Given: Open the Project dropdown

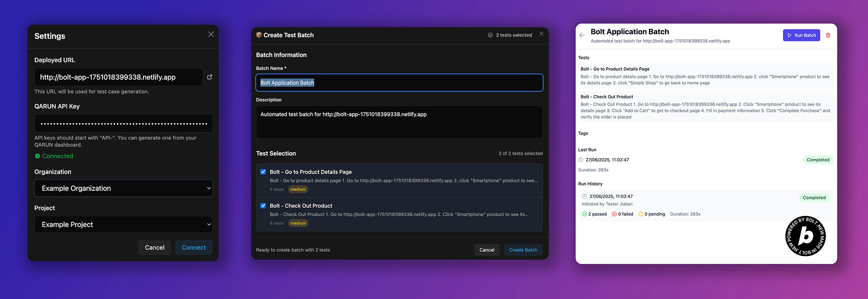Looking at the screenshot, I should (123, 225).
